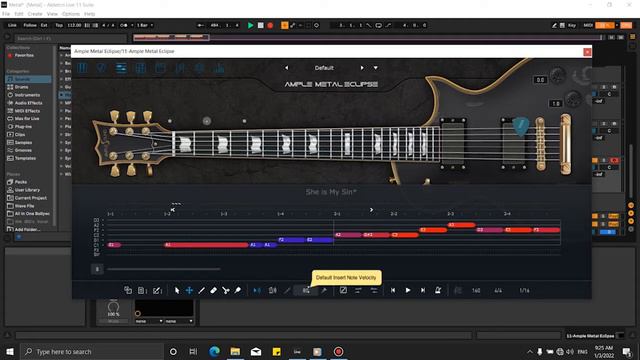The height and width of the screenshot is (360, 640).
Task: Select Instruments category in browser
Action: point(27,95)
